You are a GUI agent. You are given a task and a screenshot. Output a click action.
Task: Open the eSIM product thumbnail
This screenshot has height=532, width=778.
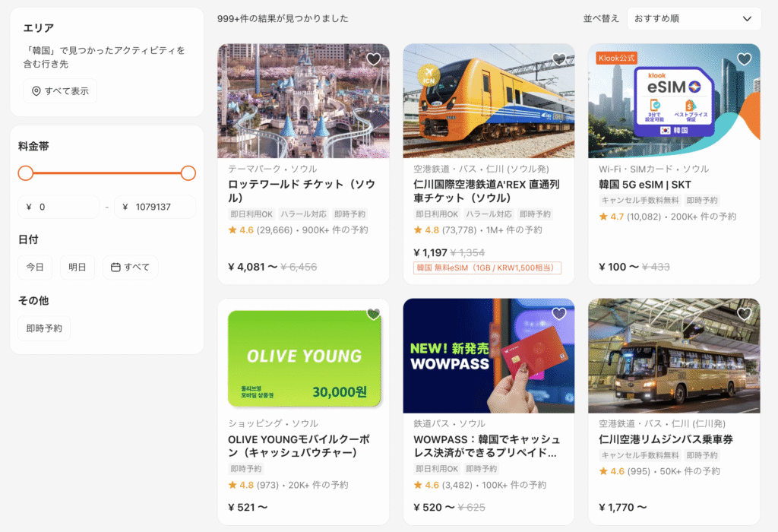(674, 101)
